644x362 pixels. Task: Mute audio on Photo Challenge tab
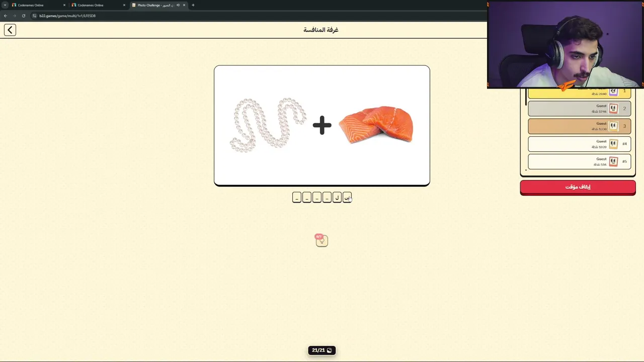point(178,5)
